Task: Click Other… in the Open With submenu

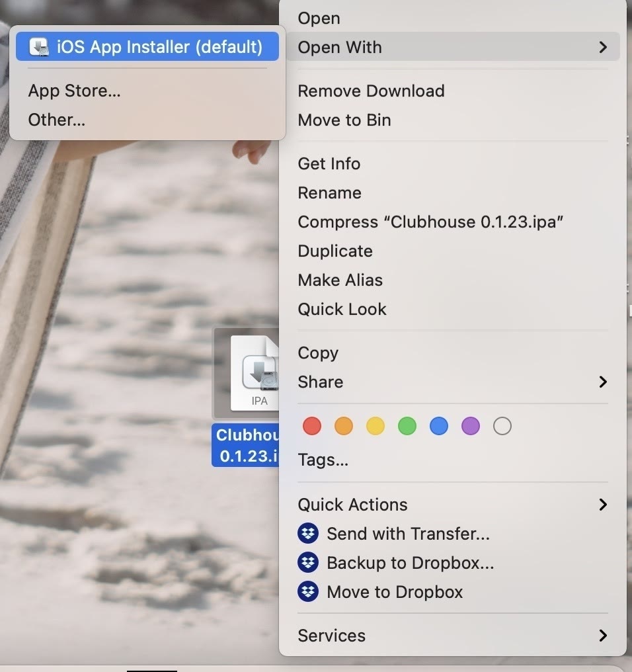Action: (x=57, y=120)
